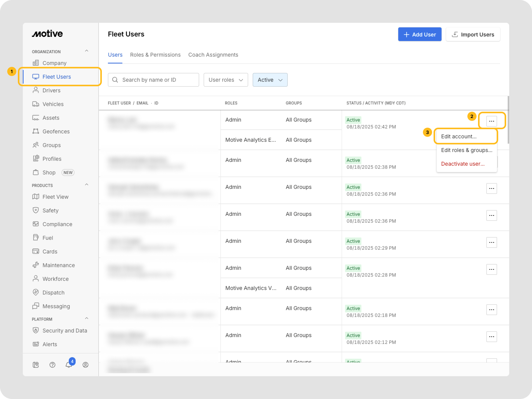The height and width of the screenshot is (399, 532).
Task: Open the notifications bell icon
Action: click(69, 365)
